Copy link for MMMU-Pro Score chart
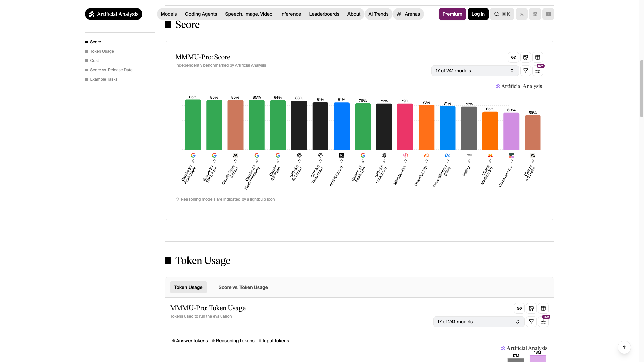The height and width of the screenshot is (362, 644). (x=513, y=57)
